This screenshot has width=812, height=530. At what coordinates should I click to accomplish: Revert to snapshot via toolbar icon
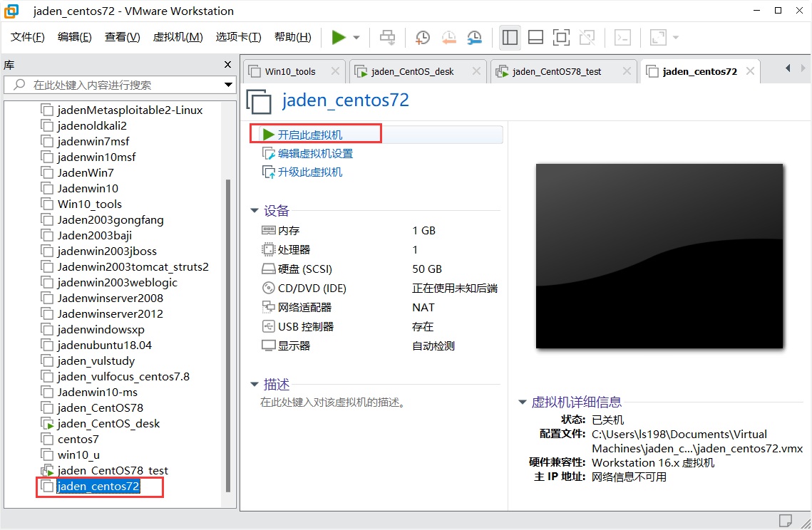(448, 37)
